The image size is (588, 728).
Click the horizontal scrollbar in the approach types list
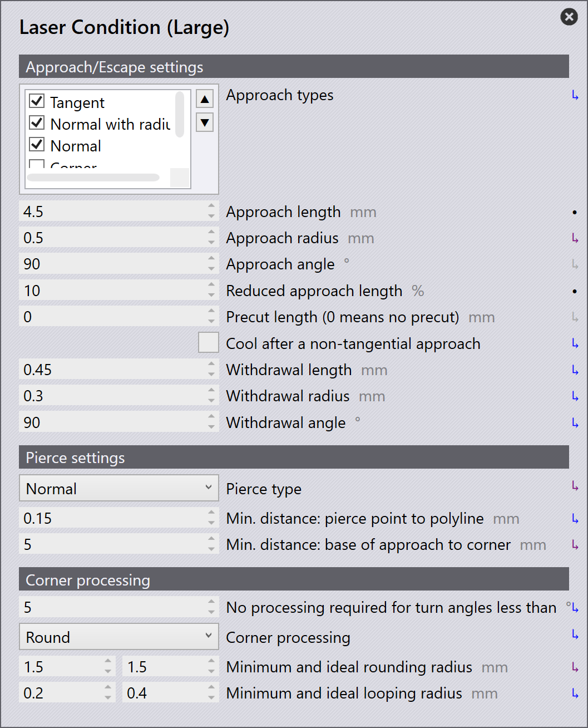[x=93, y=178]
